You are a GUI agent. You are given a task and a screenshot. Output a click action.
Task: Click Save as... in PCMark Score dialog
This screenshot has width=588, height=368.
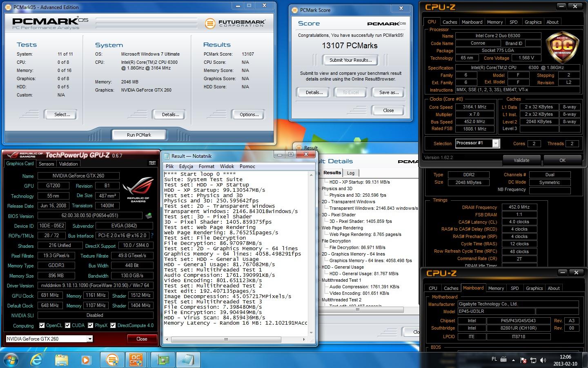coord(389,92)
